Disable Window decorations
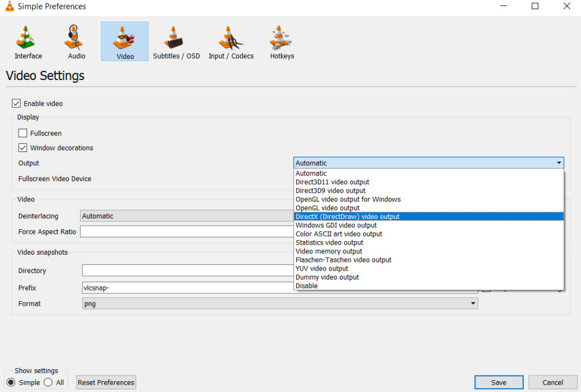 (x=22, y=147)
